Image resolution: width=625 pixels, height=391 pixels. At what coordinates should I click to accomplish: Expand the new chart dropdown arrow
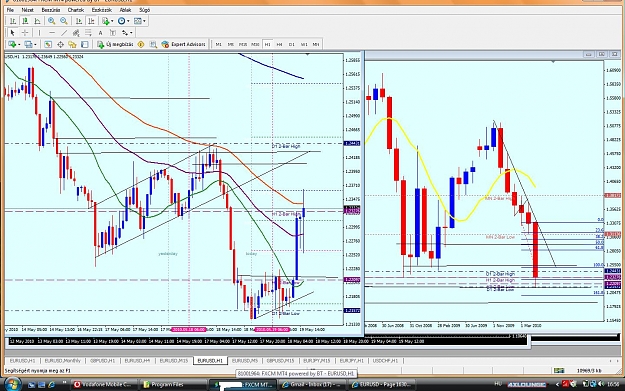19,44
